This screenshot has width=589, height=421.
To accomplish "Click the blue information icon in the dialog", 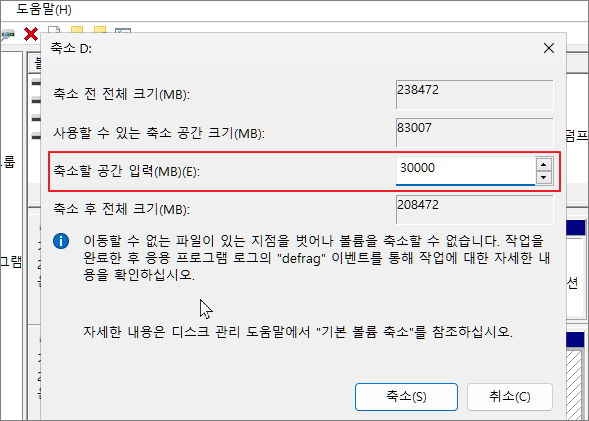I will tap(61, 241).
